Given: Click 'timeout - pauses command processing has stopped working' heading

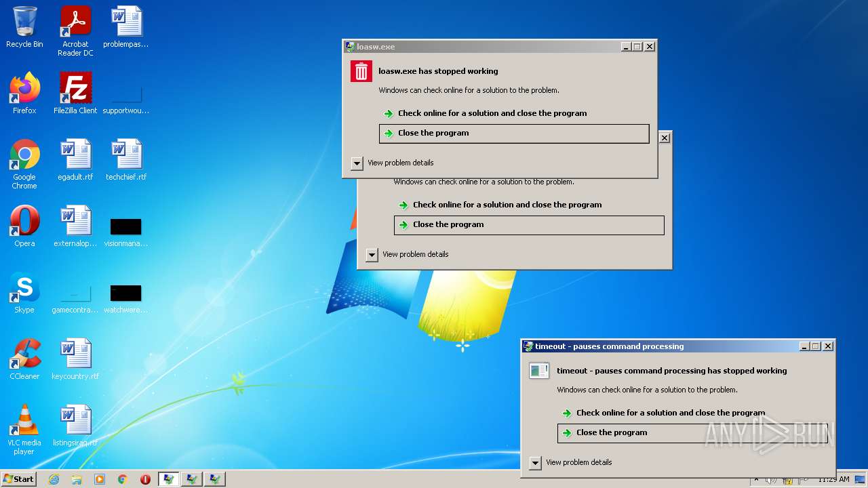Looking at the screenshot, I should (x=672, y=371).
